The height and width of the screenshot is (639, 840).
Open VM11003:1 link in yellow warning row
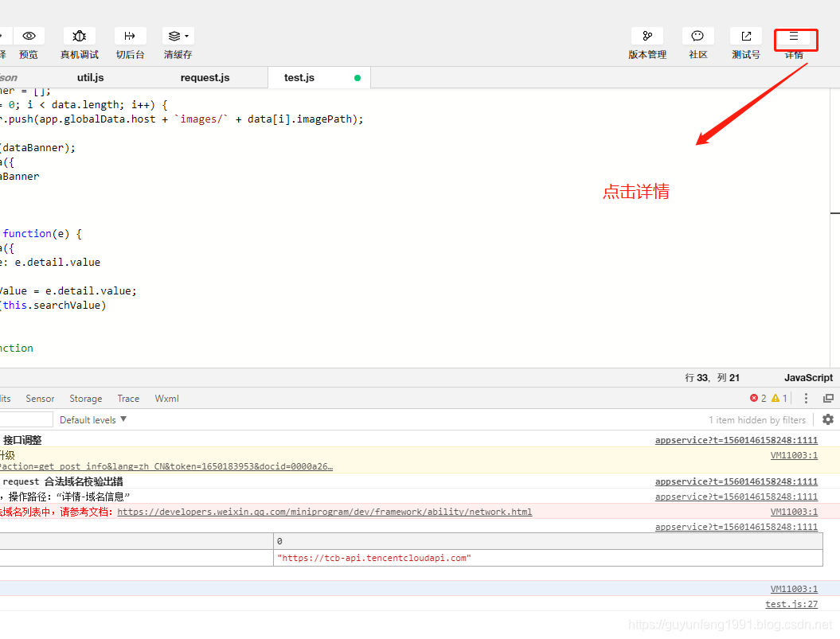pyautogui.click(x=794, y=455)
